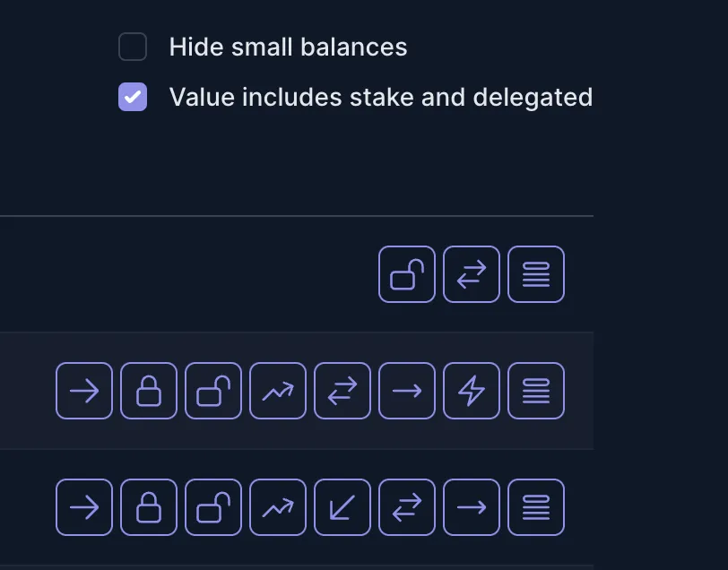The width and height of the screenshot is (728, 570).
Task: Open the list menu icon in first row
Action: tap(536, 274)
